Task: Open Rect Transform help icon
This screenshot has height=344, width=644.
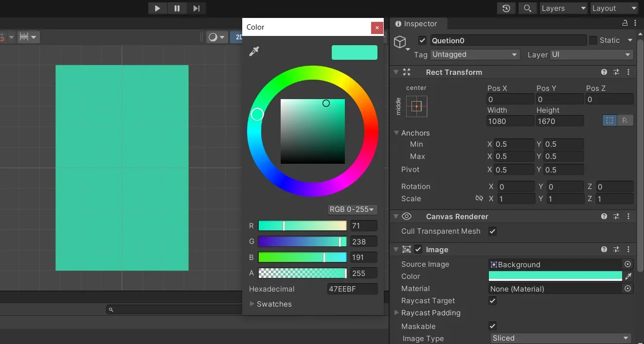Action: (x=604, y=72)
